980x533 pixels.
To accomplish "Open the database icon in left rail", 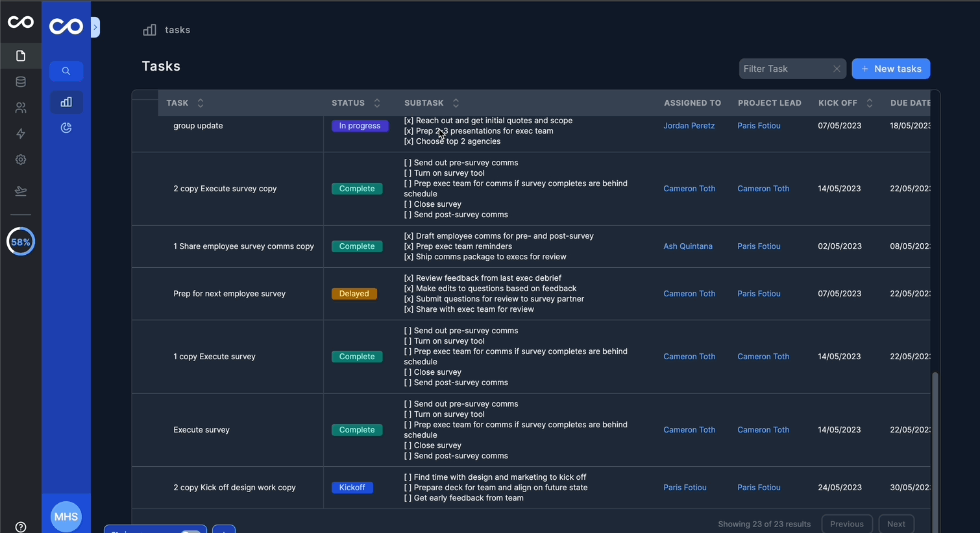I will pos(21,82).
